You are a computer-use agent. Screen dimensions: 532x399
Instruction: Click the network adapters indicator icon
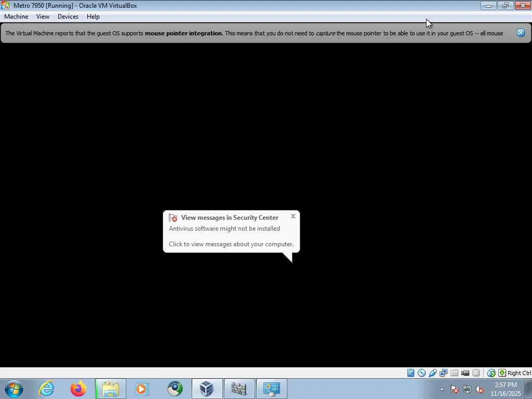[444, 373]
